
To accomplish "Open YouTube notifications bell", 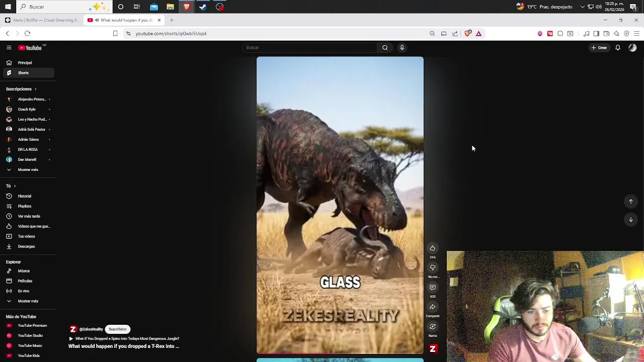I will [x=618, y=48].
